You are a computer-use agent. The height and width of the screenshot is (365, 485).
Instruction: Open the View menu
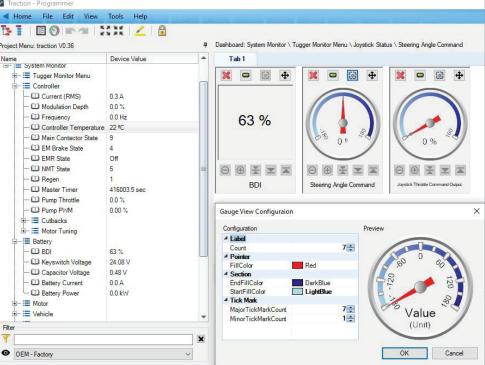(x=91, y=16)
